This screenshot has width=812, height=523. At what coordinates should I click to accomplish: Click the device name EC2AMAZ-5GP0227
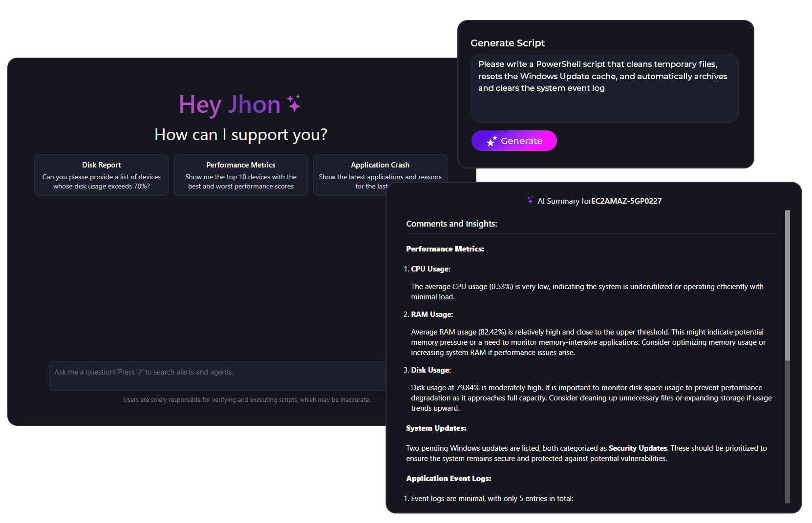(x=626, y=201)
